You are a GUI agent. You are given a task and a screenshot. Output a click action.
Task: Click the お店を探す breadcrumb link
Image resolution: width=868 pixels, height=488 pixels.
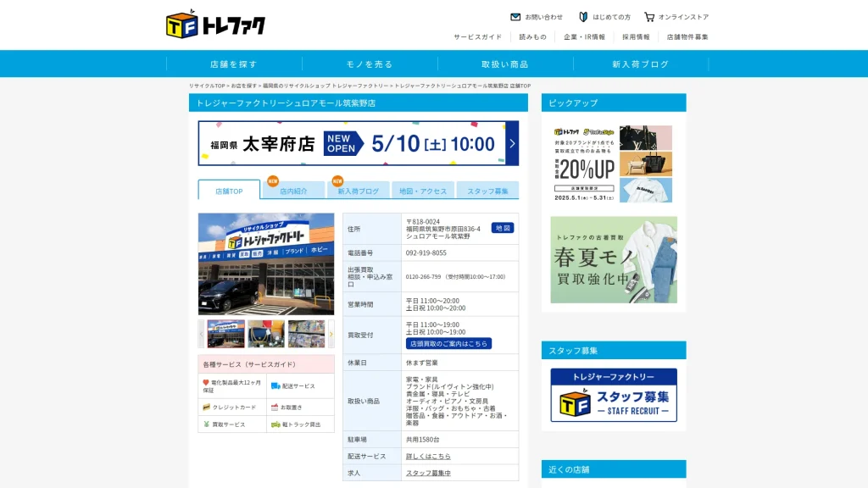click(x=243, y=86)
